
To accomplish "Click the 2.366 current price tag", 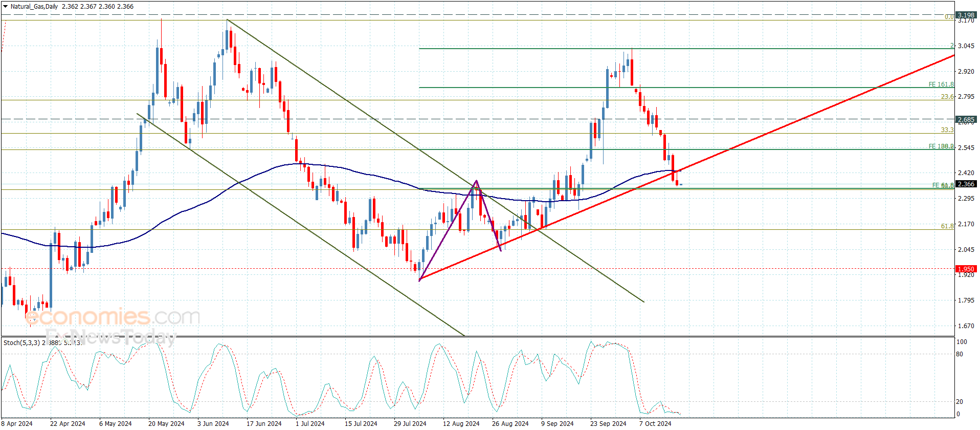I will tap(966, 184).
